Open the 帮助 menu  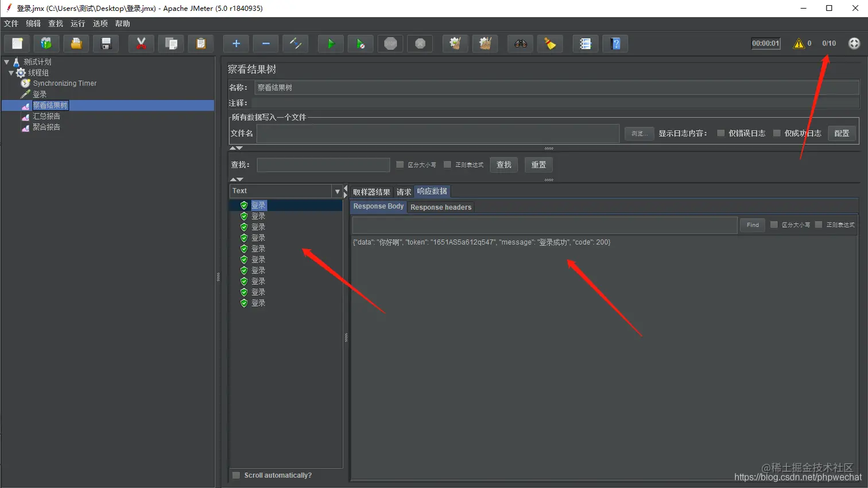tap(122, 24)
